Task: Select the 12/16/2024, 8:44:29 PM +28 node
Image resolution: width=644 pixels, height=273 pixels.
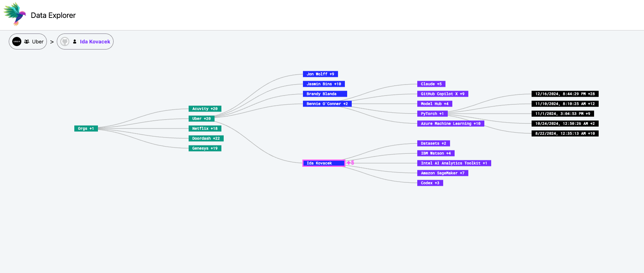Action: pos(565,94)
